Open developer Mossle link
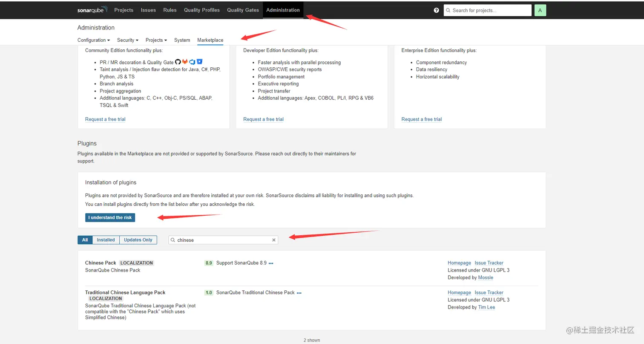 click(x=486, y=278)
